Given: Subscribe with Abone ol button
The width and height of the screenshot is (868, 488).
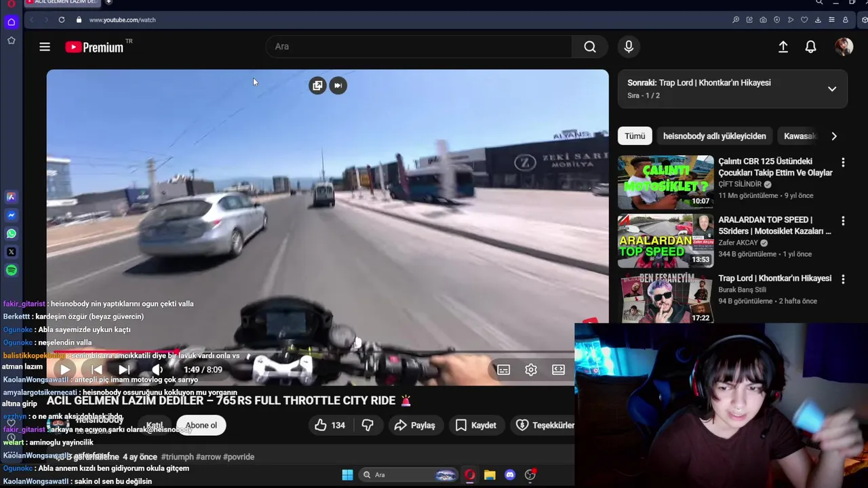Looking at the screenshot, I should (x=201, y=425).
